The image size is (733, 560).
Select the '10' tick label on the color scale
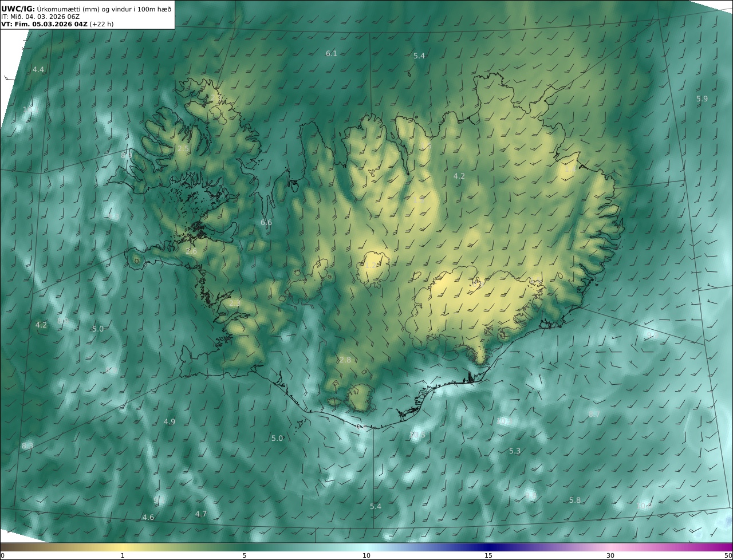366,556
